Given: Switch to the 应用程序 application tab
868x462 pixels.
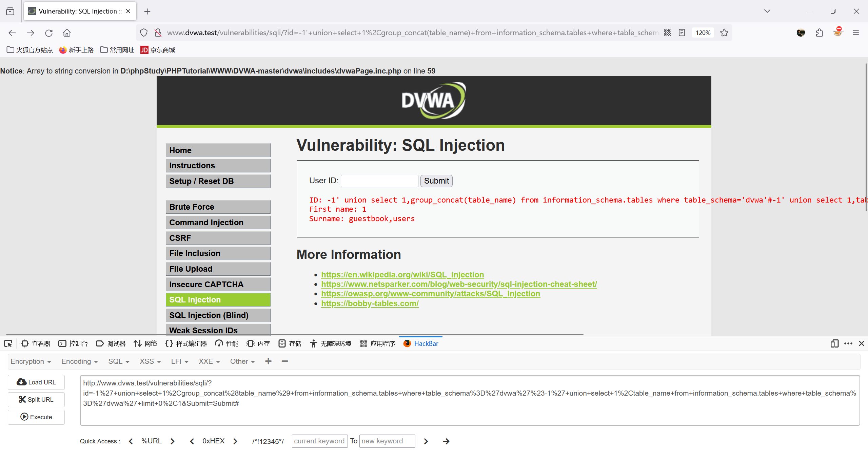Looking at the screenshot, I should coord(377,343).
